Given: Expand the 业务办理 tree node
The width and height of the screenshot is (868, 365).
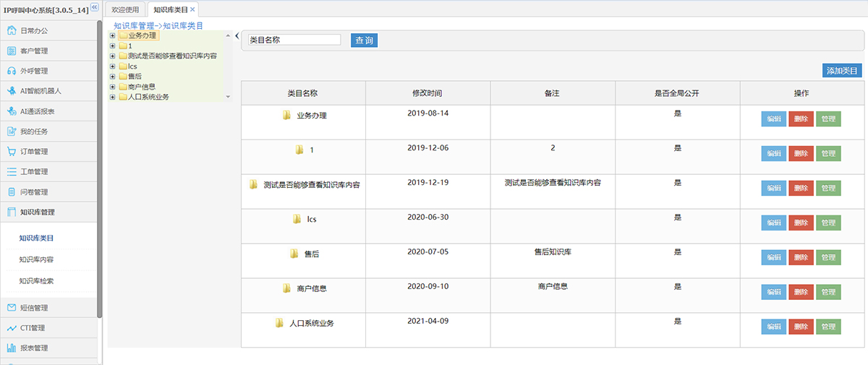Looking at the screenshot, I should coord(112,35).
